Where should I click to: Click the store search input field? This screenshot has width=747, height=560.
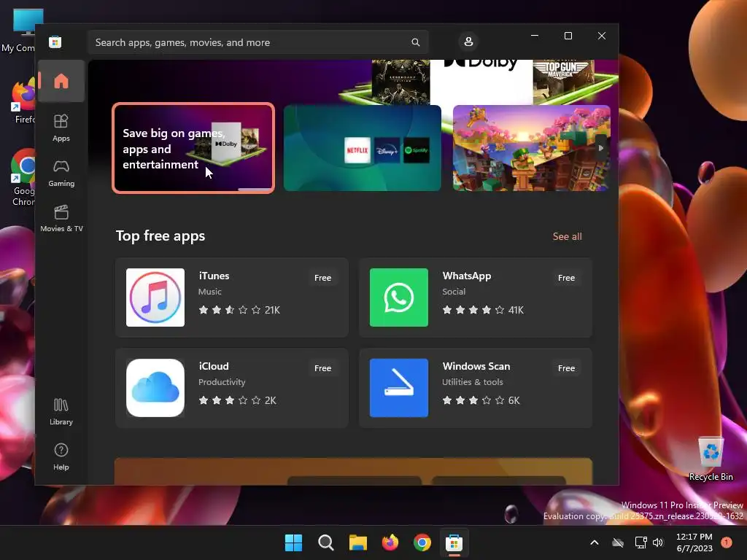(258, 42)
